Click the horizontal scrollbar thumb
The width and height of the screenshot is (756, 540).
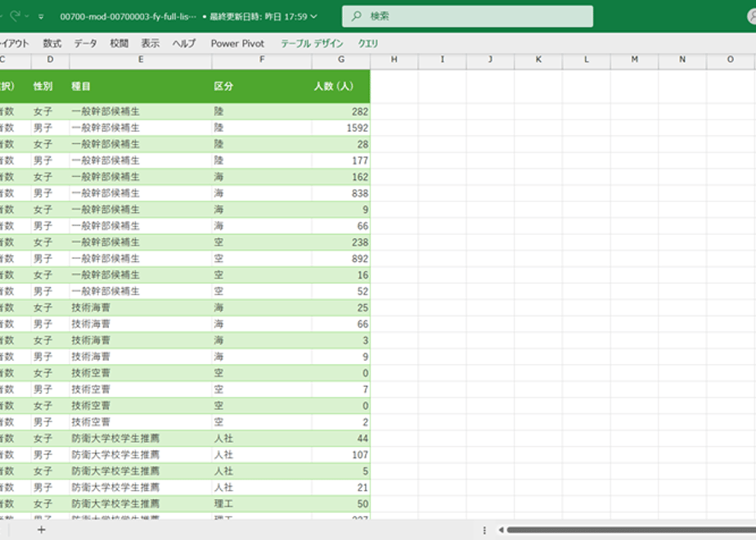631,530
